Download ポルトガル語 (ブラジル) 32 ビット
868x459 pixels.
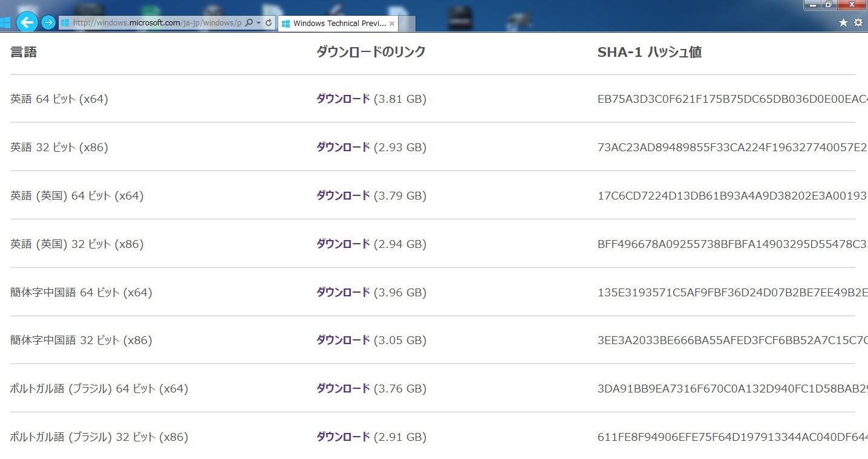tap(343, 437)
